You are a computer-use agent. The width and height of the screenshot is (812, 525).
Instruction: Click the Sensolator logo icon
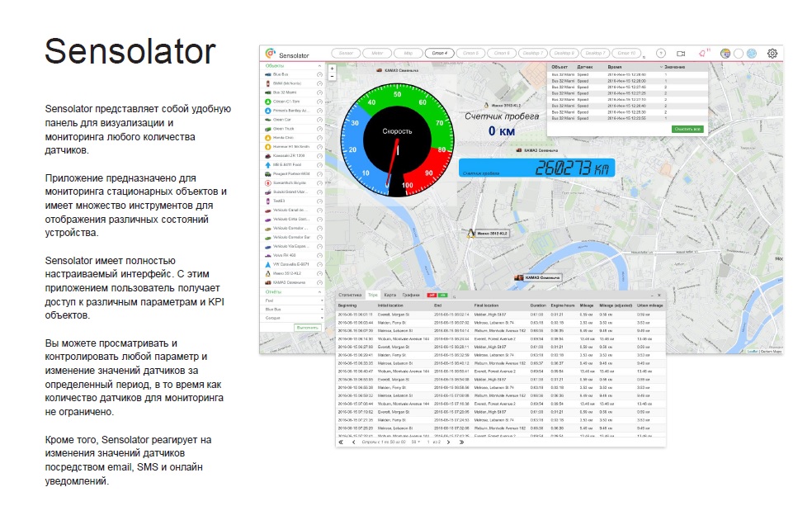pyautogui.click(x=270, y=54)
